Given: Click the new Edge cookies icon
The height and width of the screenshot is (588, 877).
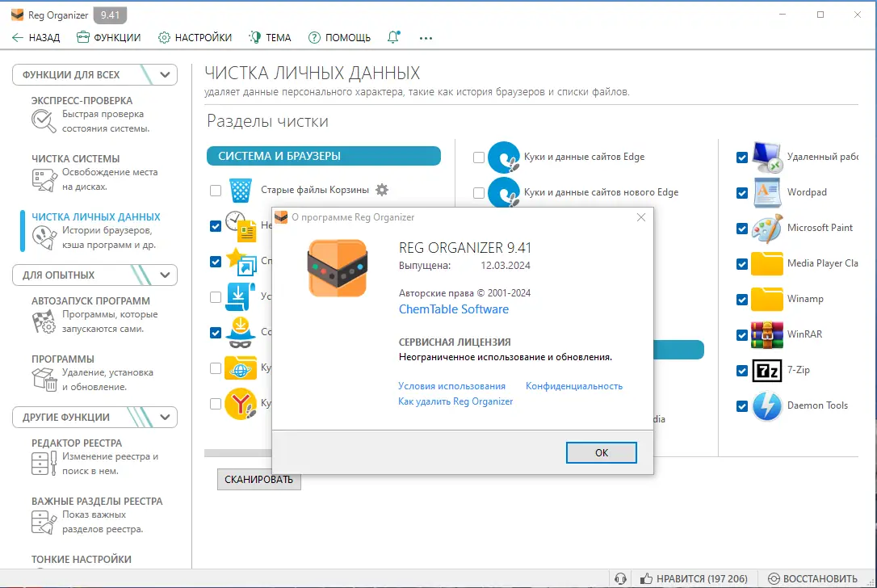Looking at the screenshot, I should 504,192.
